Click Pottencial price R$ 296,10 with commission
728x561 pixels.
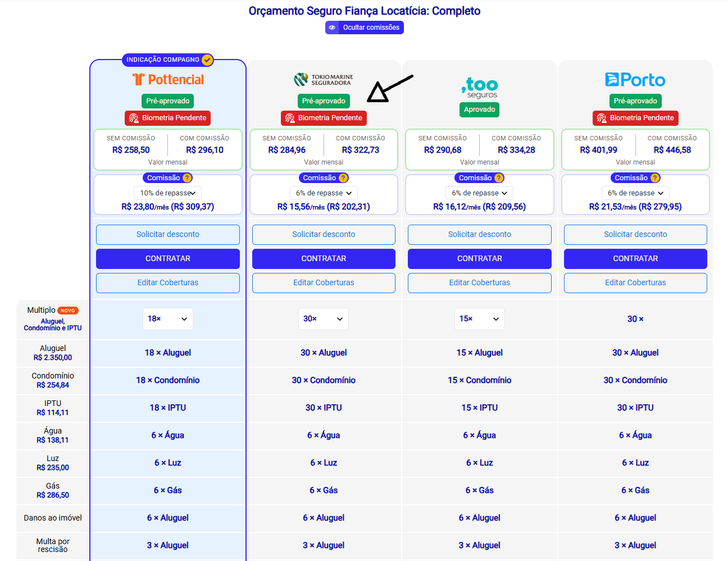pyautogui.click(x=205, y=150)
